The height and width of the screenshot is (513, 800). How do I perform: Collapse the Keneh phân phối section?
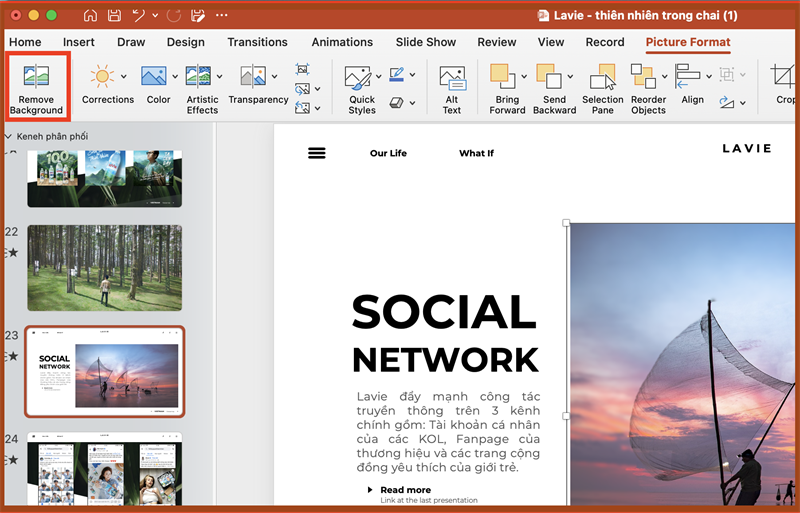[9, 135]
